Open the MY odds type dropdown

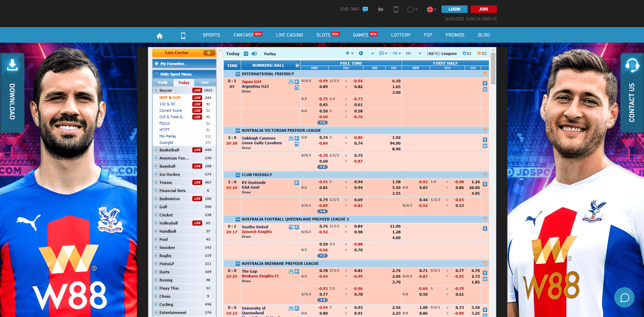coord(414,54)
